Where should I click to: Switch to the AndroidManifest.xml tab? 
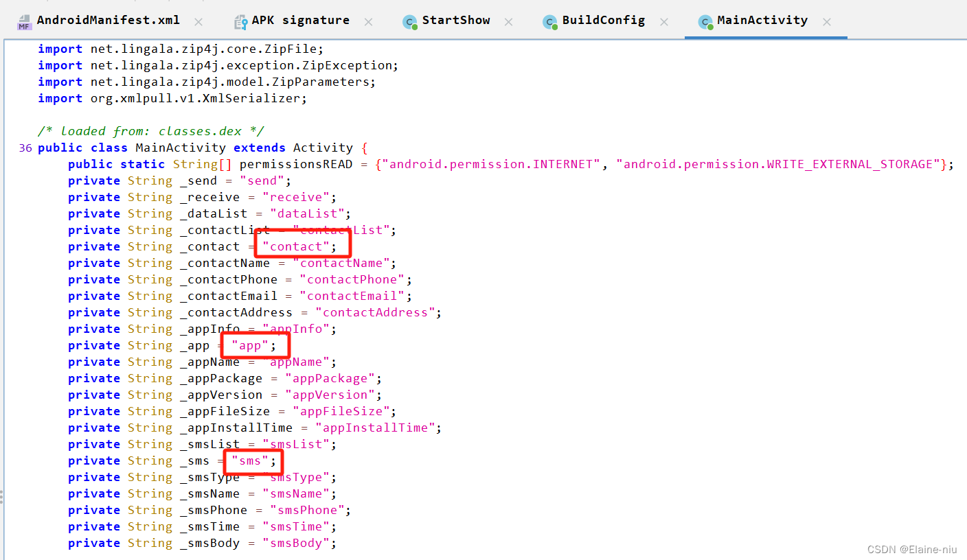pyautogui.click(x=108, y=21)
